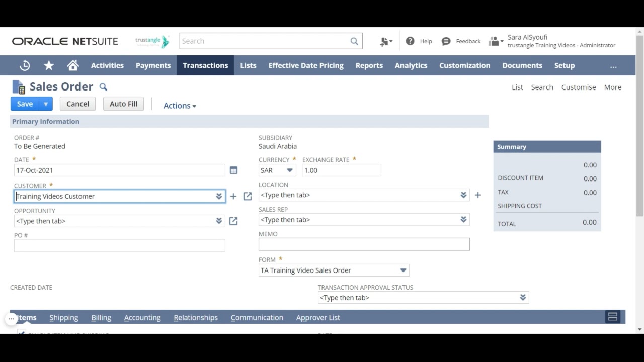Go to the Home icon
The height and width of the screenshot is (362, 644).
click(73, 65)
